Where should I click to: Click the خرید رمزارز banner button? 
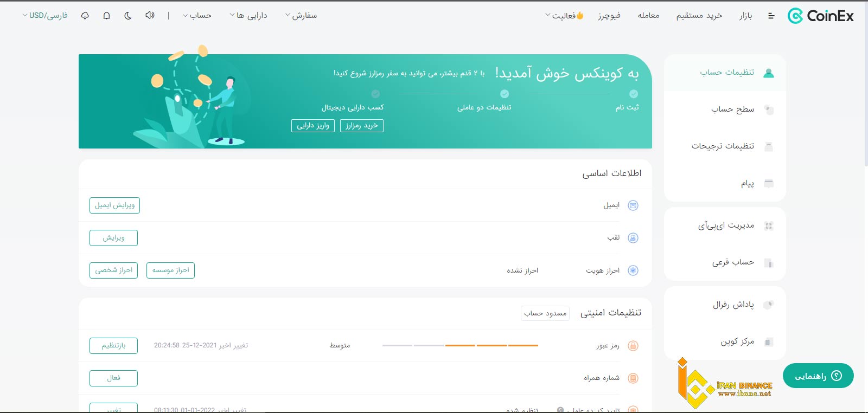[362, 126]
